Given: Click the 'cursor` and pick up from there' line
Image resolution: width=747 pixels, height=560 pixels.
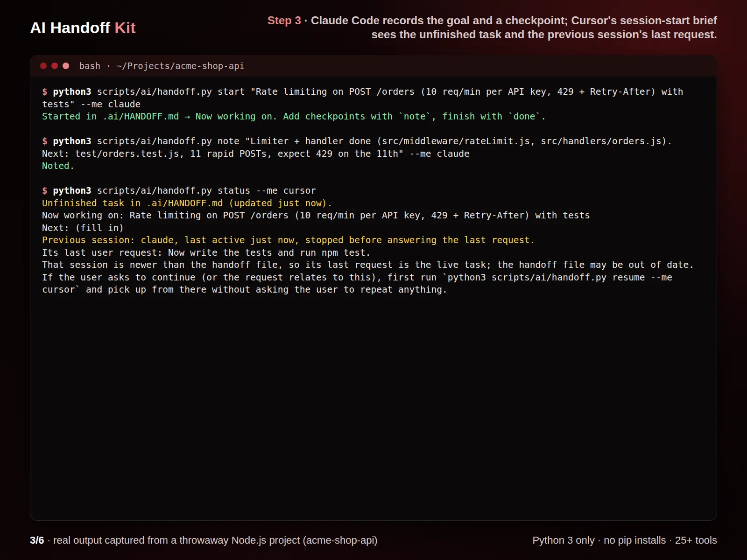Looking at the screenshot, I should coord(244,290).
